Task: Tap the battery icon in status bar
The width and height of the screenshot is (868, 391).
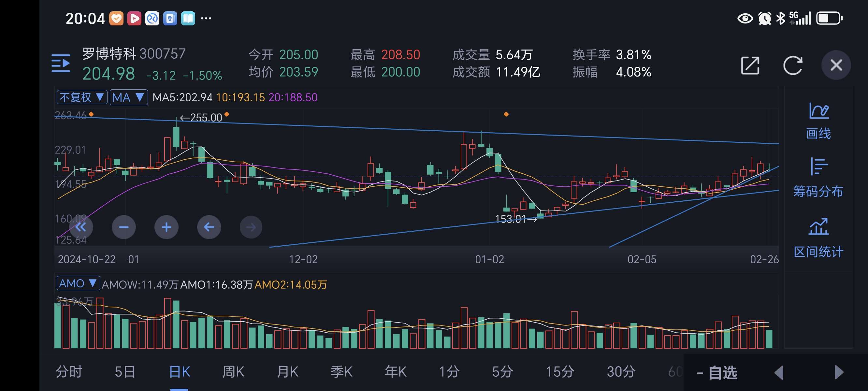Action: (x=829, y=18)
